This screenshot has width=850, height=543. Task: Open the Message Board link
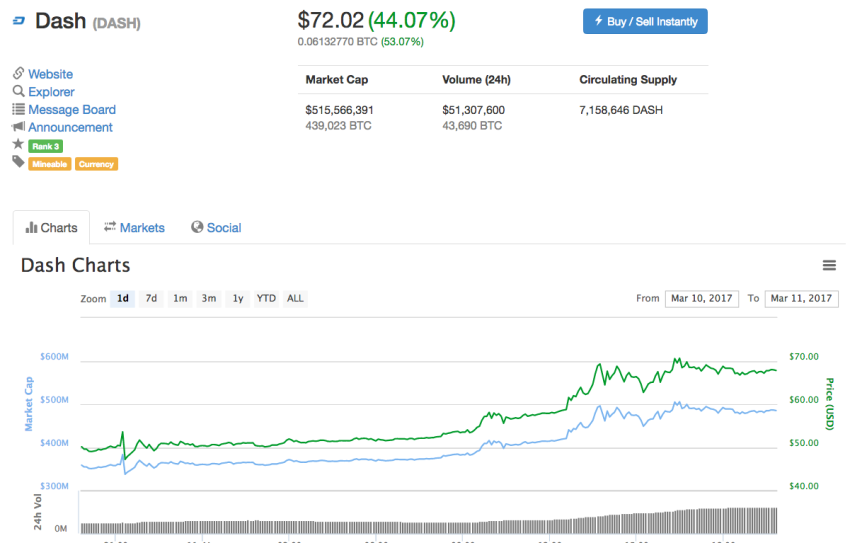click(x=72, y=110)
